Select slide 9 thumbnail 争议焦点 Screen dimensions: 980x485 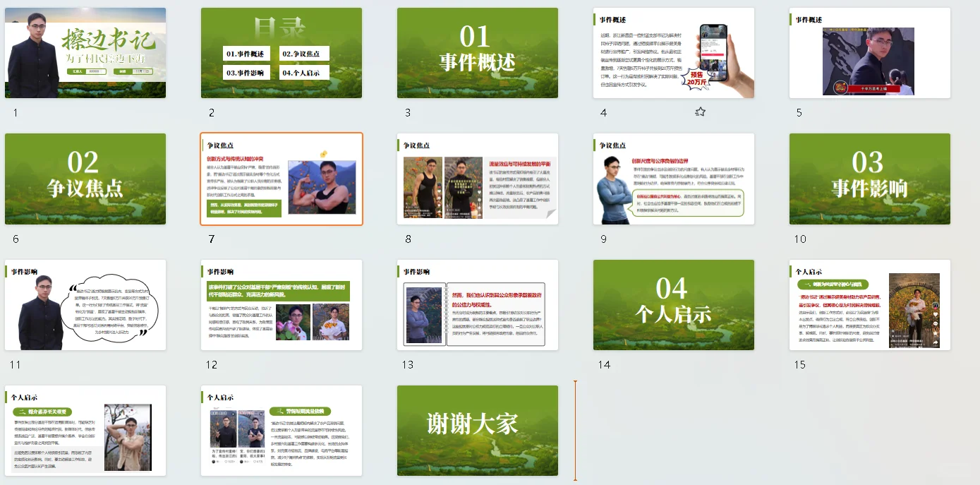674,179
